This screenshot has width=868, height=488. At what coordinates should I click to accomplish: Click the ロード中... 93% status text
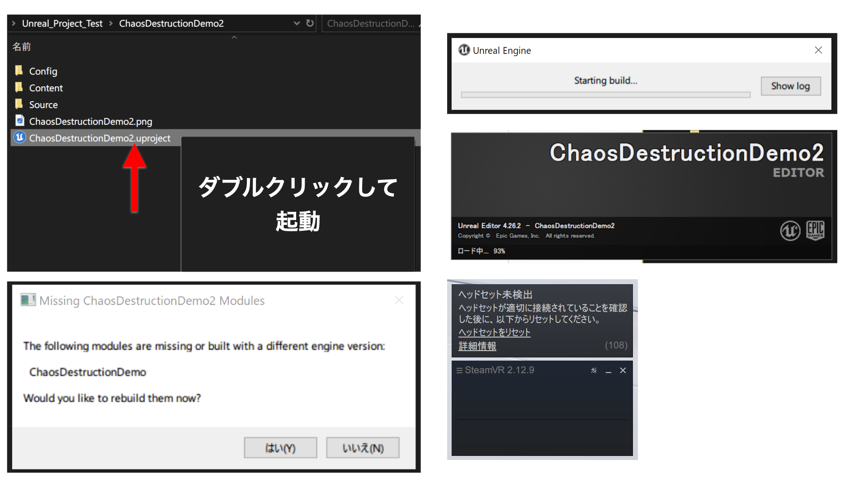[x=481, y=251]
